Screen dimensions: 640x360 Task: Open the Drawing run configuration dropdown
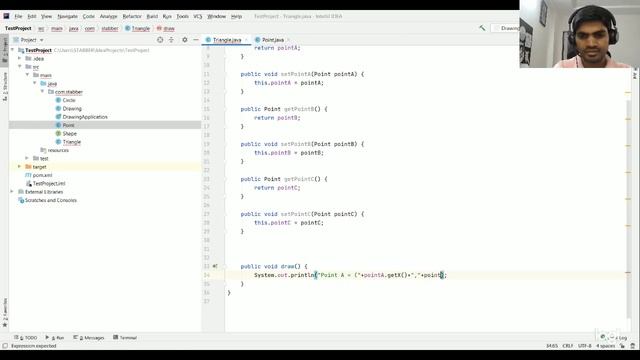click(506, 28)
